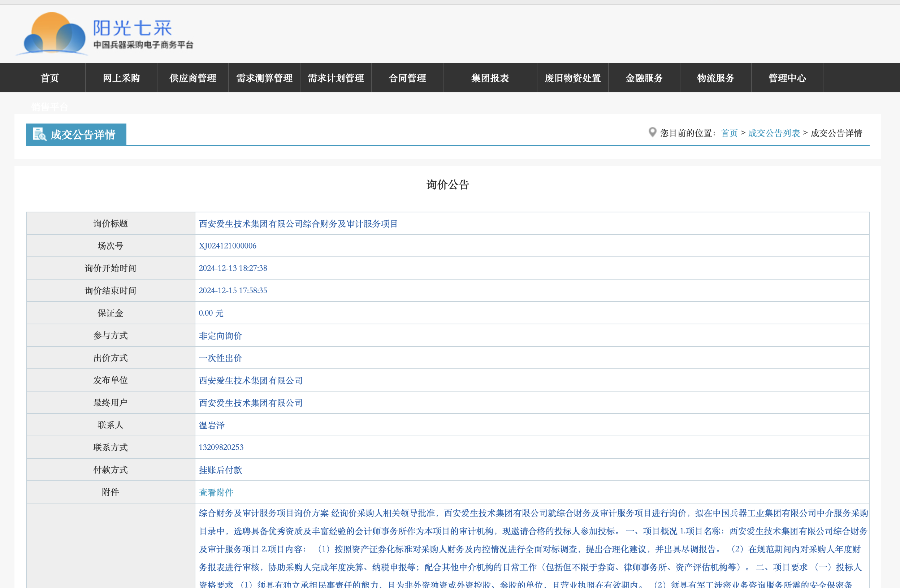
Task: Go back to 成交公告列表 breadcrumb
Action: 774,133
